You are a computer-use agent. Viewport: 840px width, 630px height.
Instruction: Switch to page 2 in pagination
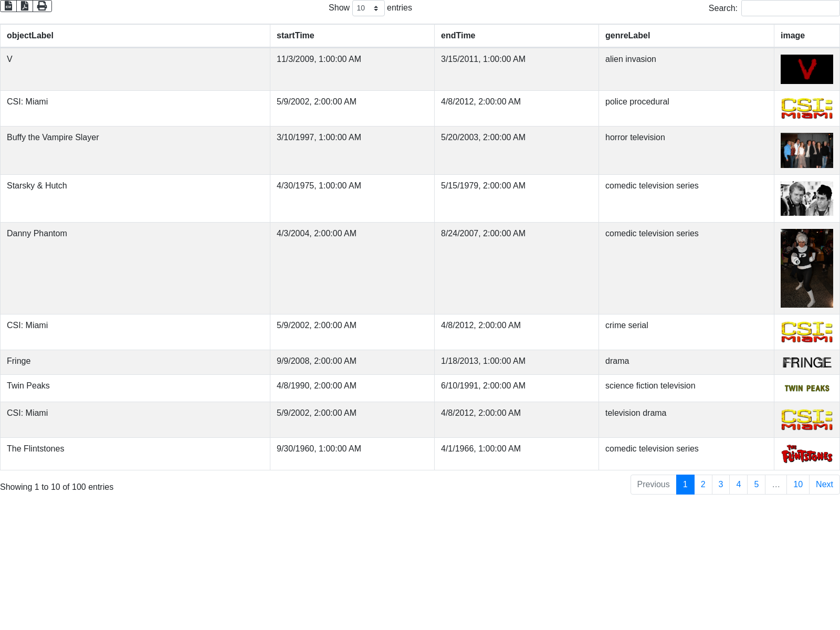tap(702, 485)
